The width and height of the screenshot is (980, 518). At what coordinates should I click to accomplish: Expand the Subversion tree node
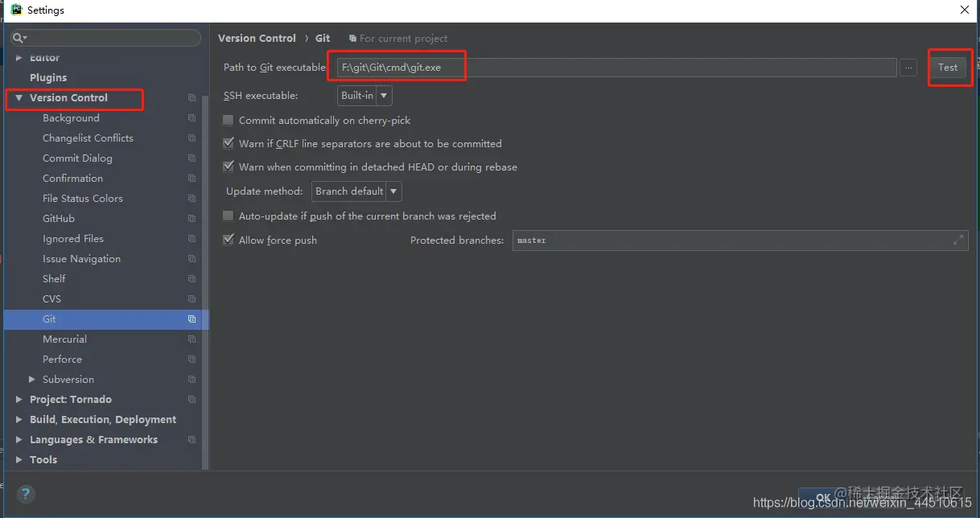32,380
